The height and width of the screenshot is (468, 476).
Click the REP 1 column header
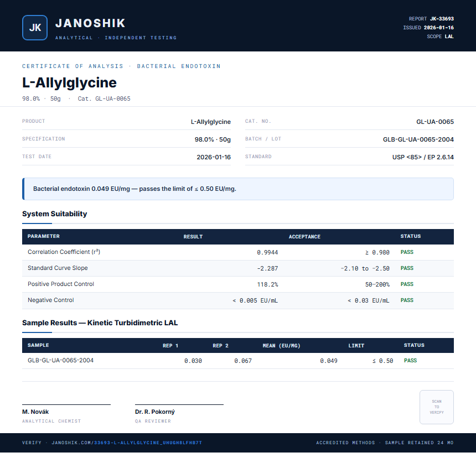170,346
